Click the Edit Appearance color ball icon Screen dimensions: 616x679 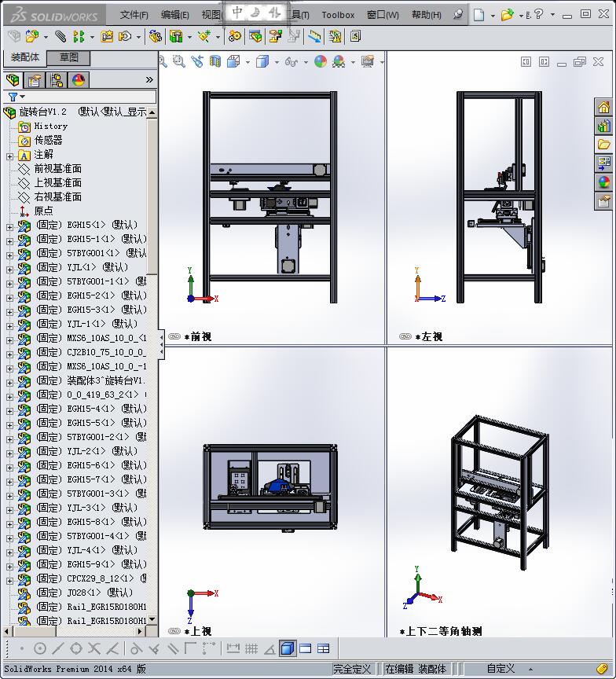click(x=321, y=61)
